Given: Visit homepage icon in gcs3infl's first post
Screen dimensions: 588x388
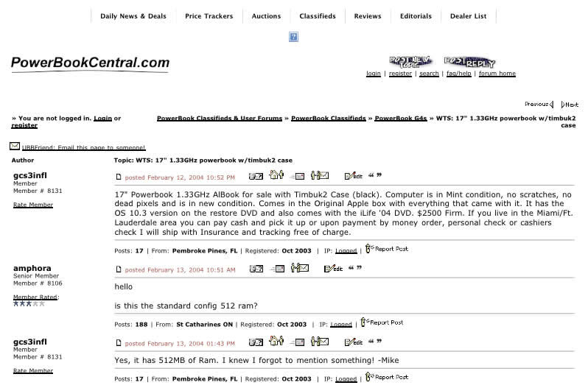Looking at the screenshot, I should [x=276, y=175].
